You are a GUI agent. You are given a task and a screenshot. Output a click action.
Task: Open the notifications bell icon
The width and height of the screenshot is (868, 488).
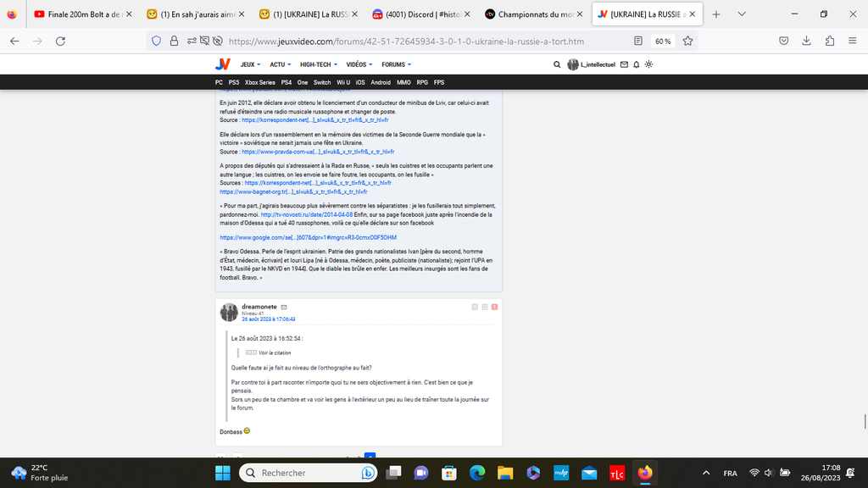(637, 64)
